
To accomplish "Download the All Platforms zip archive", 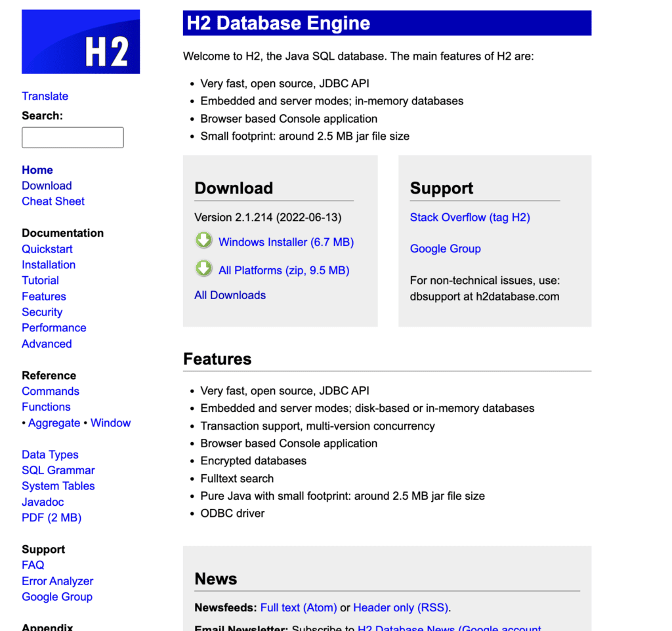I will click(x=283, y=270).
